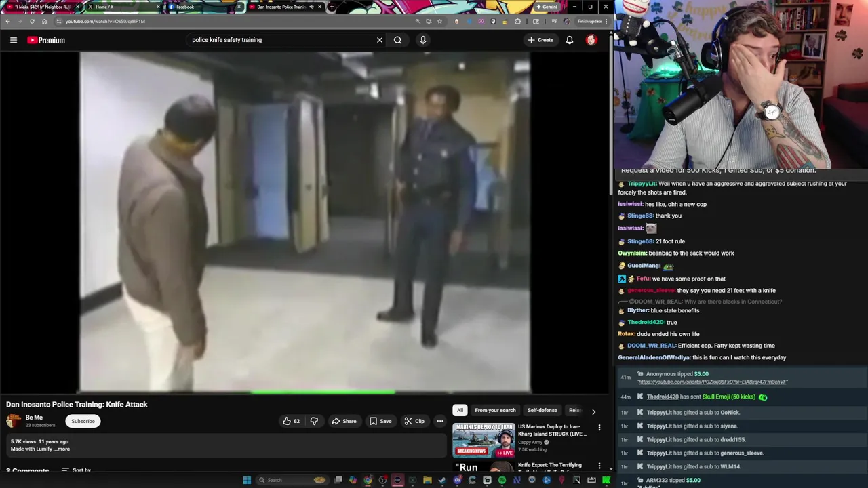Open the Gemini button in Chrome

547,7
